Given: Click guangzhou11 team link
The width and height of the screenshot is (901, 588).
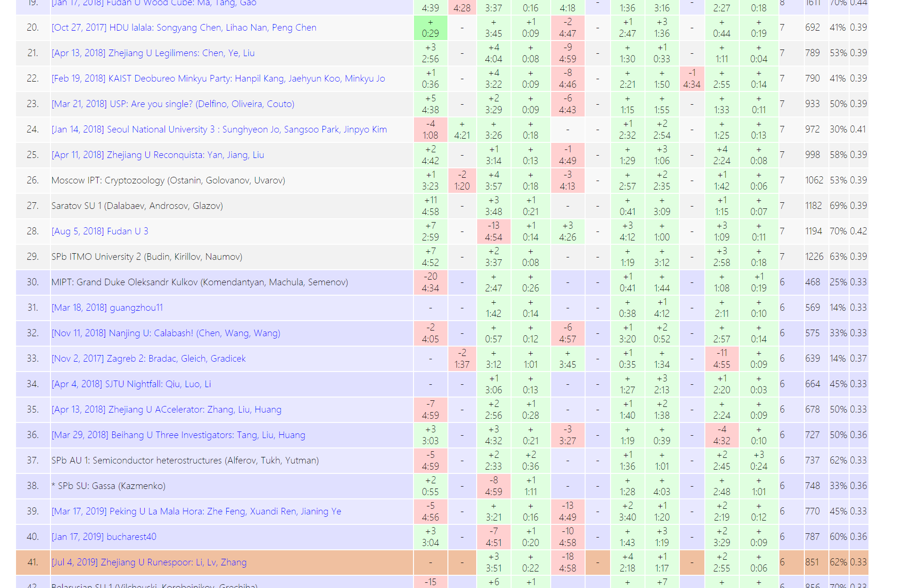Looking at the screenshot, I should point(107,308).
